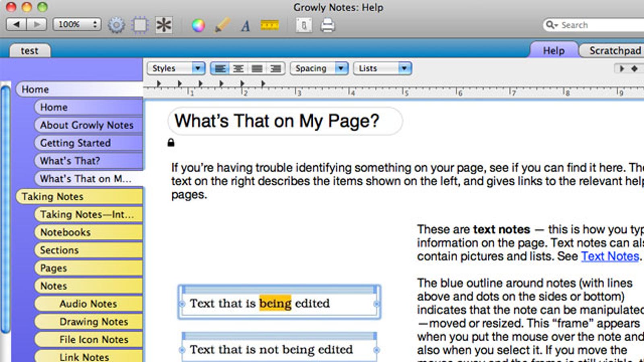Click the highlighted word being
This screenshot has height=362, width=644.
coord(275,303)
